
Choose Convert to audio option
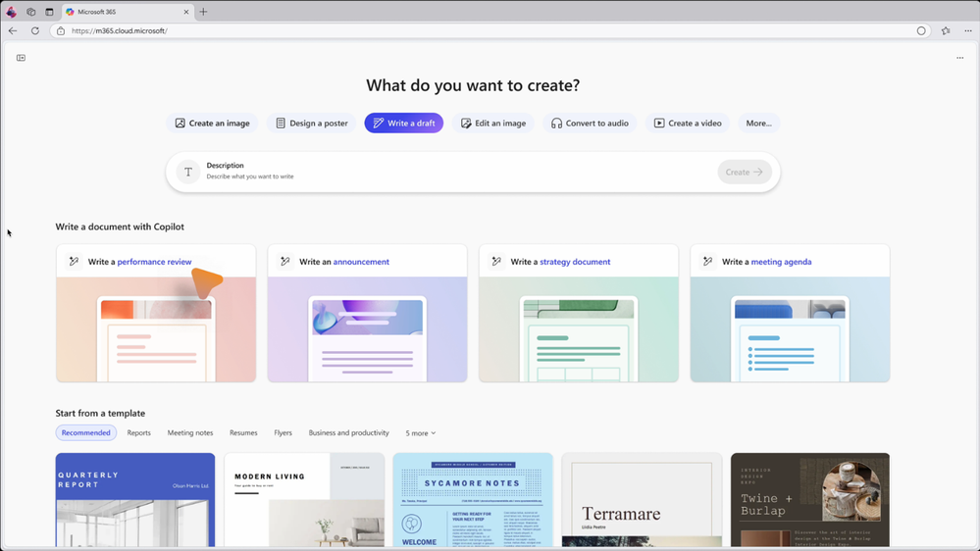tap(590, 124)
